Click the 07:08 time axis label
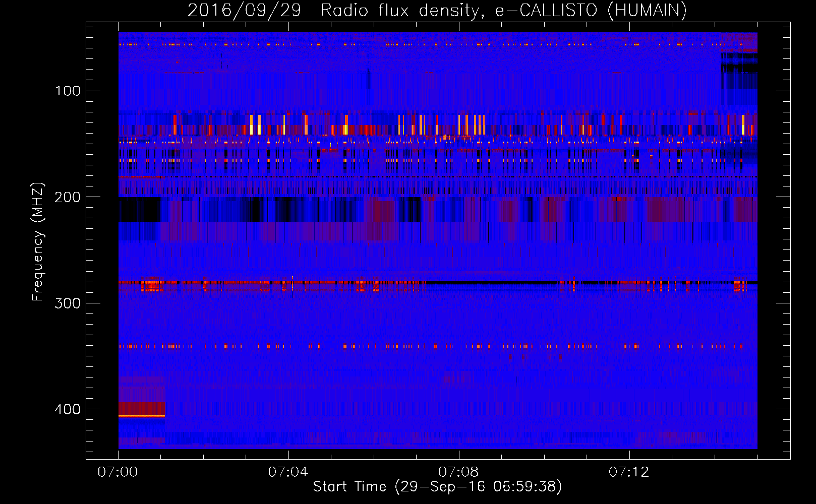 tap(458, 472)
